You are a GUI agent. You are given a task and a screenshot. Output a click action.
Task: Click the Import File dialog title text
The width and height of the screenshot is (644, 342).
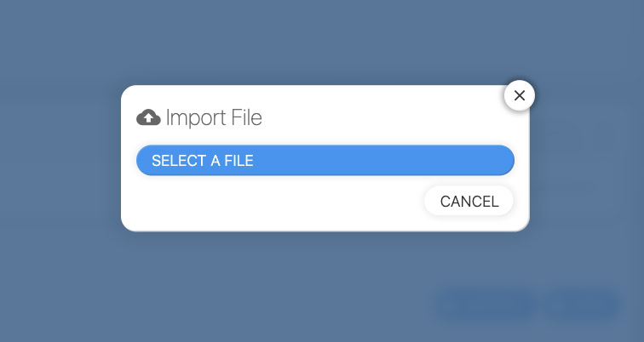214,117
